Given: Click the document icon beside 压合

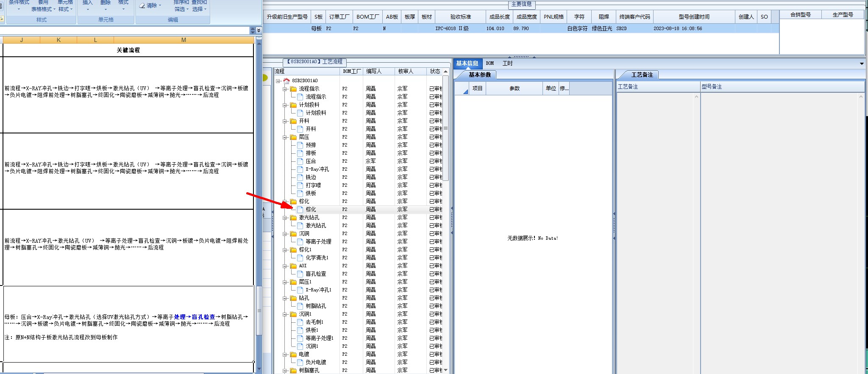Looking at the screenshot, I should 300,161.
